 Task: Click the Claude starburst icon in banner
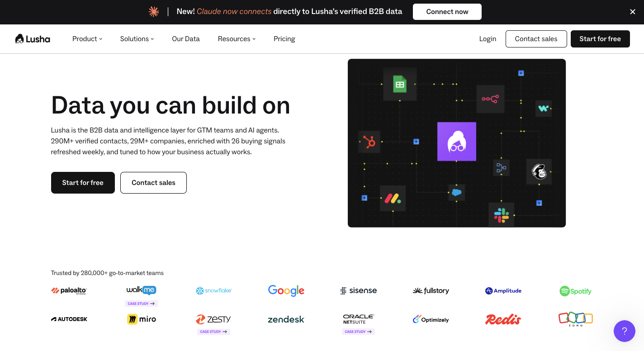coord(154,12)
